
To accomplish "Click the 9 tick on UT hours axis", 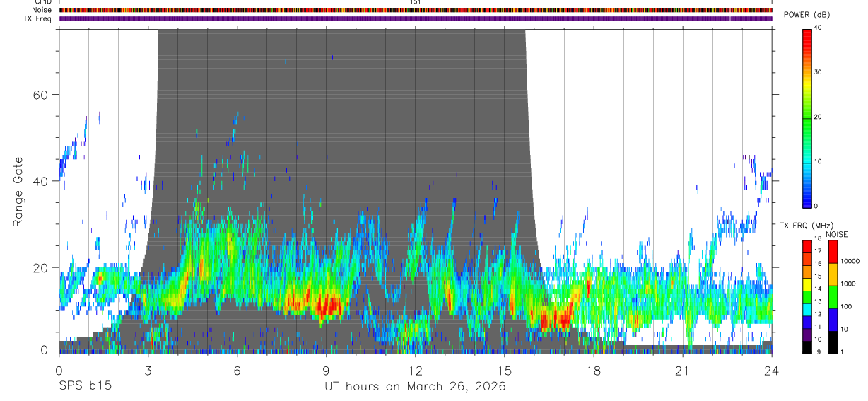I will tap(326, 370).
